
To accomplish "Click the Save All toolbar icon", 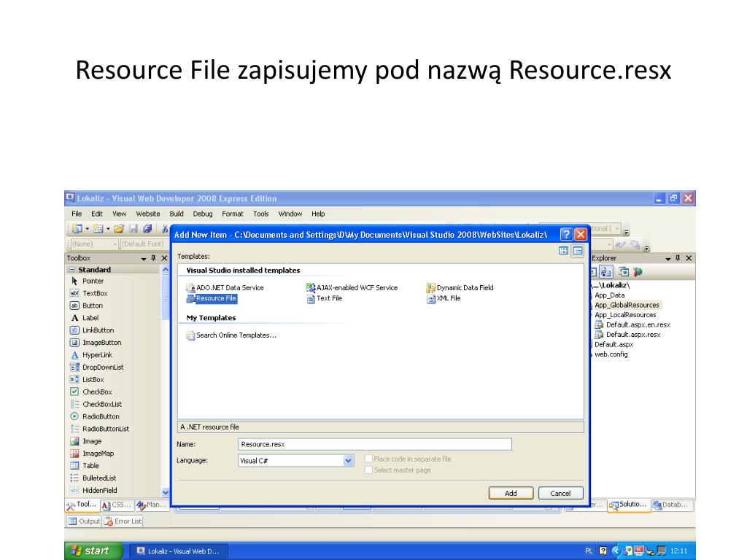I will point(147,229).
